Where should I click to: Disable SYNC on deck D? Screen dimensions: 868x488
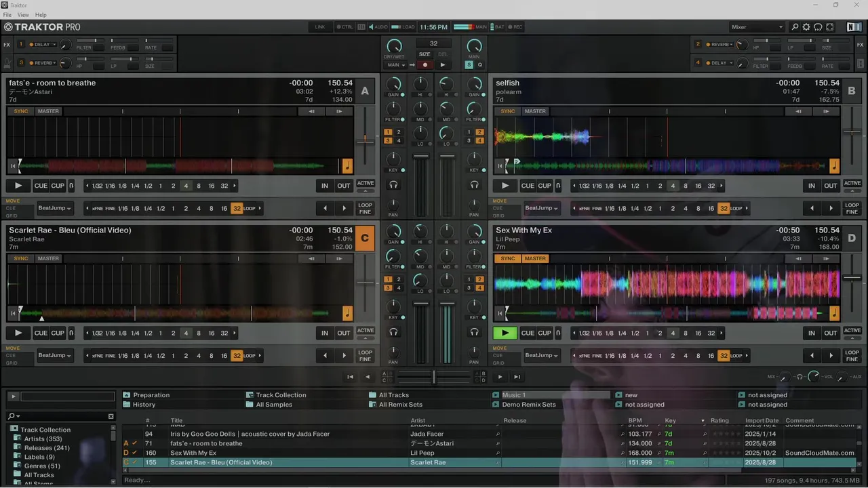[508, 258]
